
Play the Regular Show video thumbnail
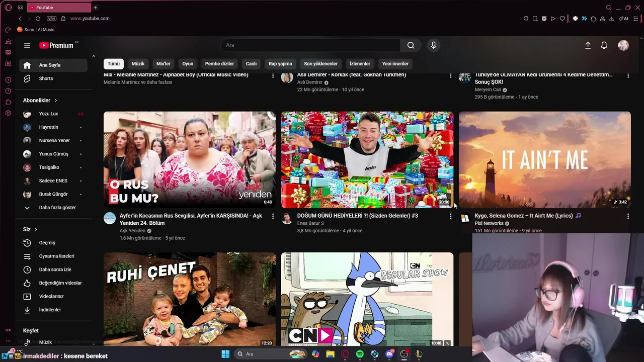367,299
